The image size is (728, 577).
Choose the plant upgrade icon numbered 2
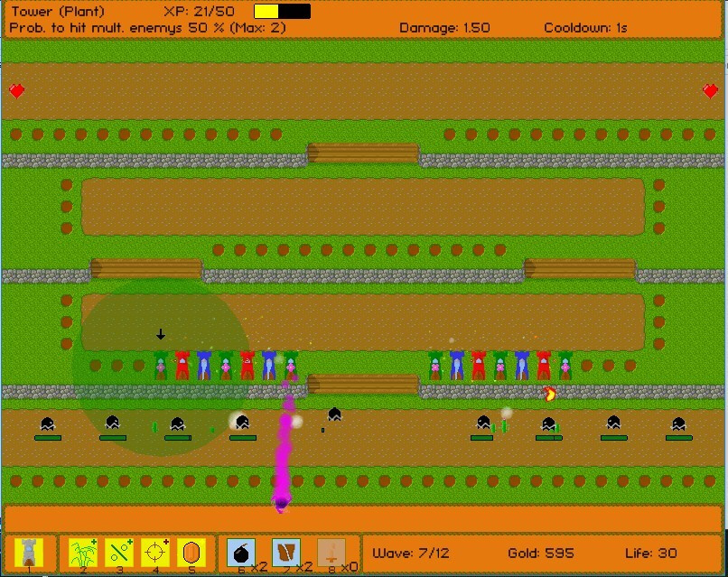83,552
